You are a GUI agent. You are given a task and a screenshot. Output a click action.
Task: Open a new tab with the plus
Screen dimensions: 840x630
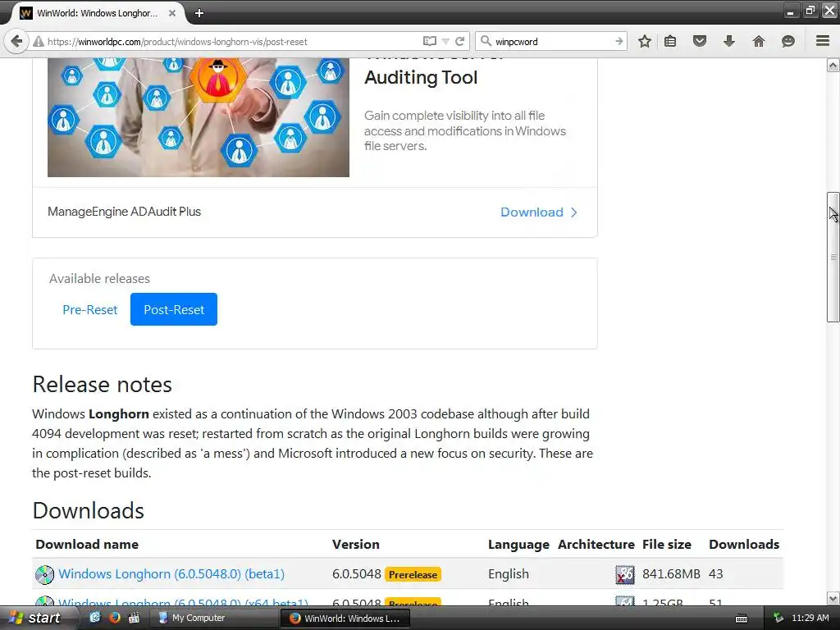pyautogui.click(x=199, y=13)
